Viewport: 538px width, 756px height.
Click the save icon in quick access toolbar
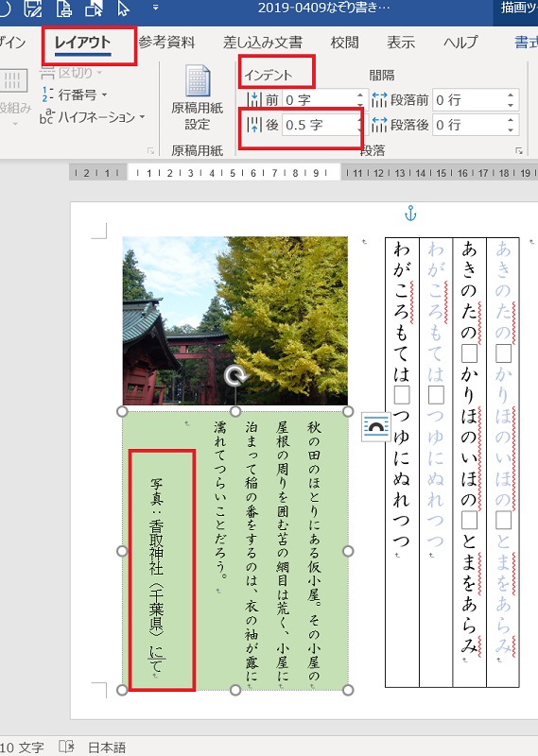[x=32, y=9]
